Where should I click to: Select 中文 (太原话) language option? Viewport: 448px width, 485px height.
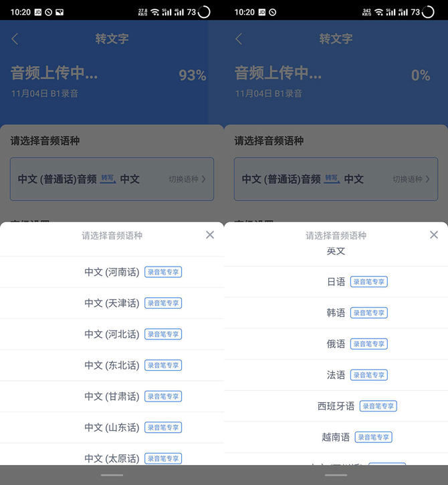[112, 455]
